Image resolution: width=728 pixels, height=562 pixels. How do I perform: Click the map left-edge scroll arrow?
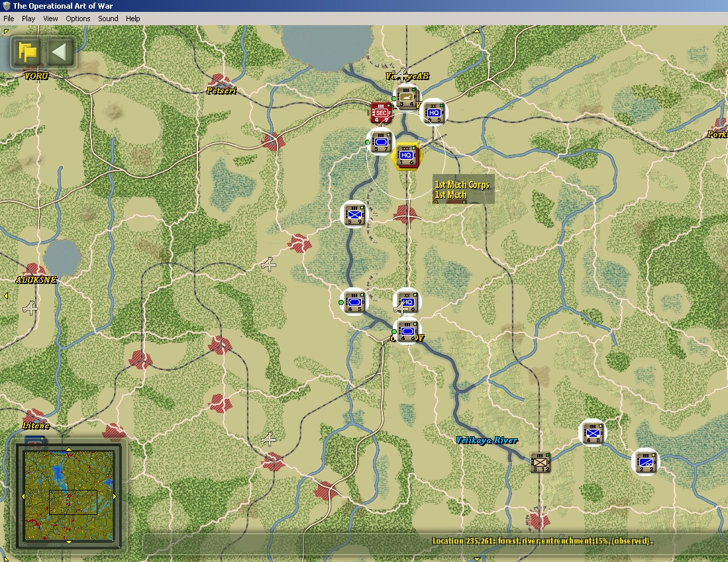pos(5,296)
